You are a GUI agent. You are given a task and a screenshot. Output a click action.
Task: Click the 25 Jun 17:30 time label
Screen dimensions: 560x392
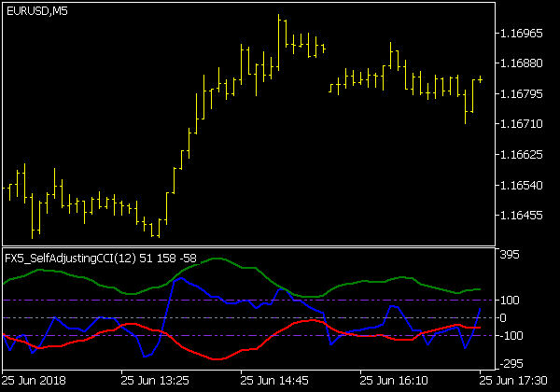point(513,381)
